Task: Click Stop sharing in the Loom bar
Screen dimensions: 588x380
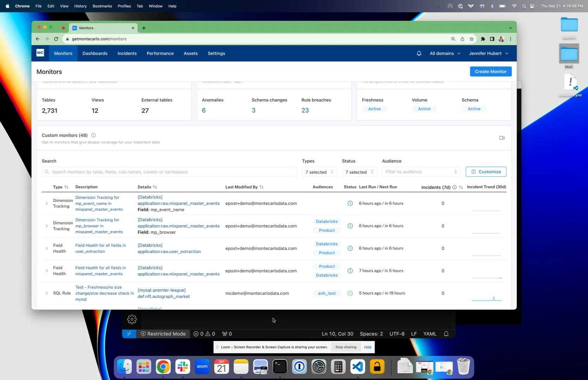Action: (346, 347)
